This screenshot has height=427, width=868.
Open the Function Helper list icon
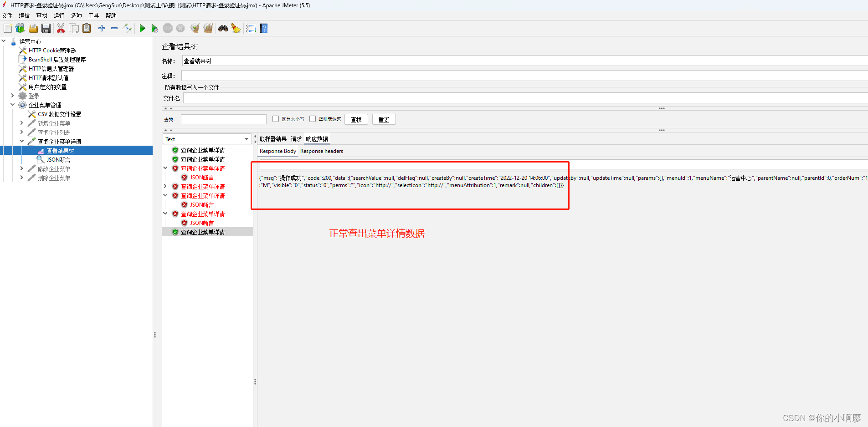251,28
